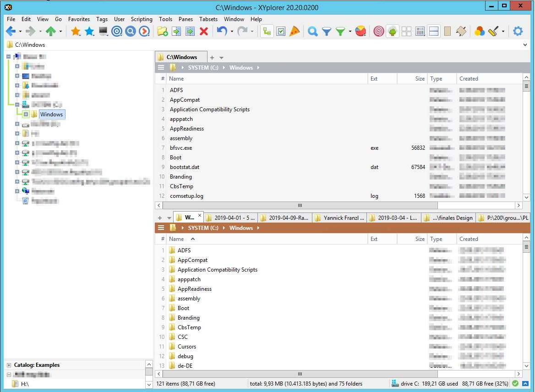Screen dimensions: 535x392
Task: Click the New Folder toolbar icon
Action: pos(162,31)
